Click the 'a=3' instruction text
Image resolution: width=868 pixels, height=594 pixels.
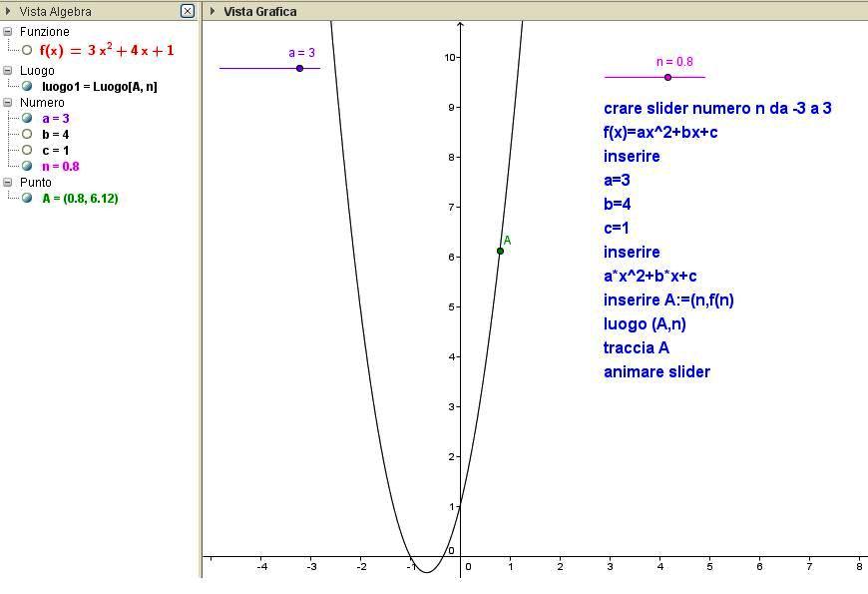[617, 180]
